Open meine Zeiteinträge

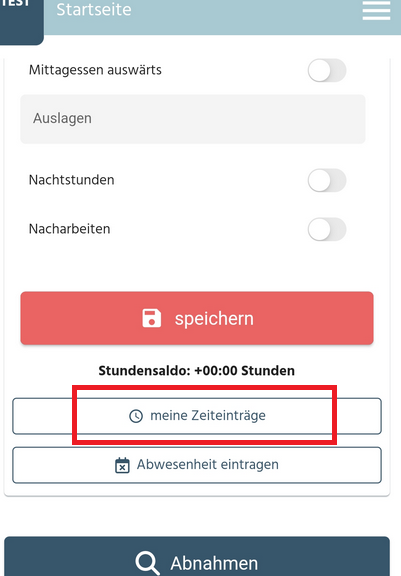197,416
